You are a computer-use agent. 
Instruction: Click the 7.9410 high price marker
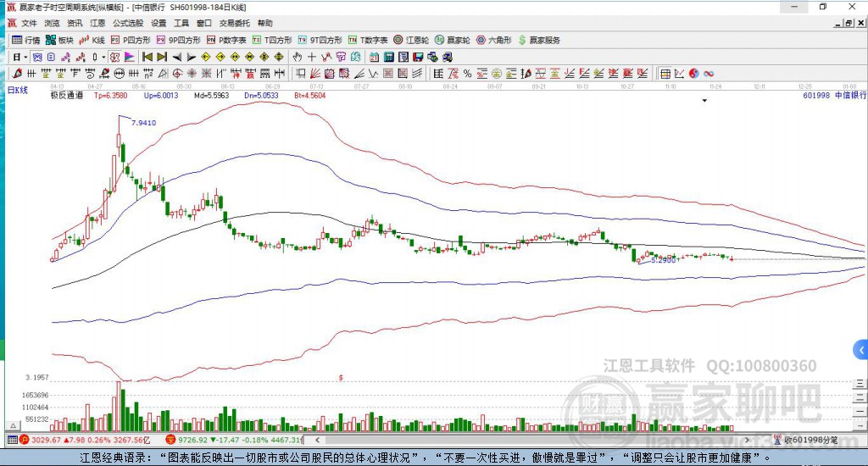coord(144,123)
